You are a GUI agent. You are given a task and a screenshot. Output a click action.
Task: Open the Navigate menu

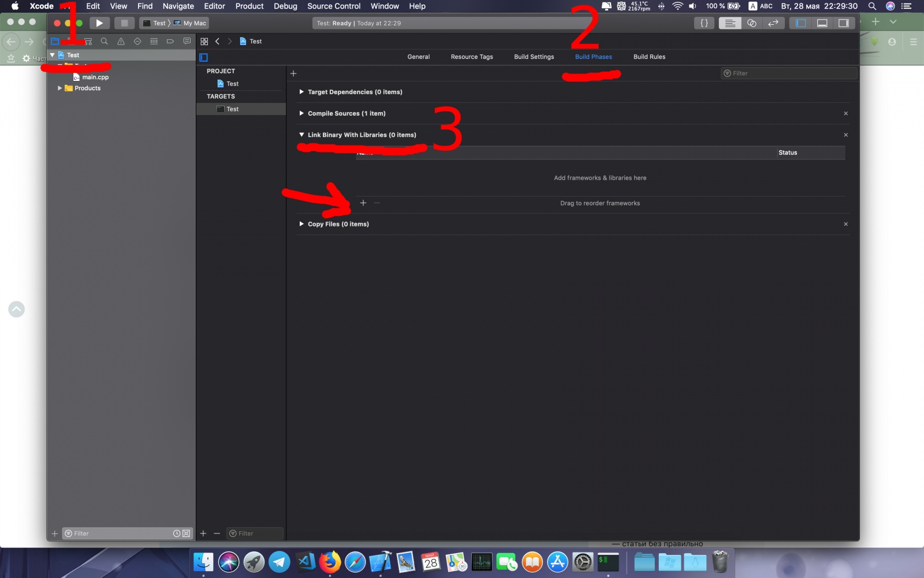coord(178,6)
